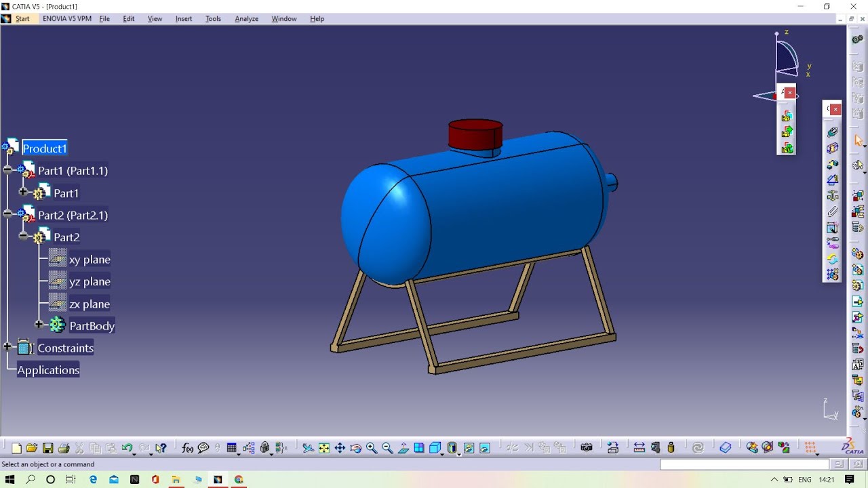Open the Start menu
Screen dimensions: 868x488
click(22, 18)
